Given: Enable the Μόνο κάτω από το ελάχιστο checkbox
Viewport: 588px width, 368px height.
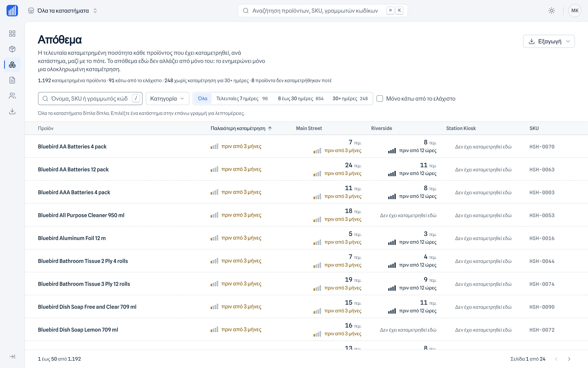Looking at the screenshot, I should 380,99.
